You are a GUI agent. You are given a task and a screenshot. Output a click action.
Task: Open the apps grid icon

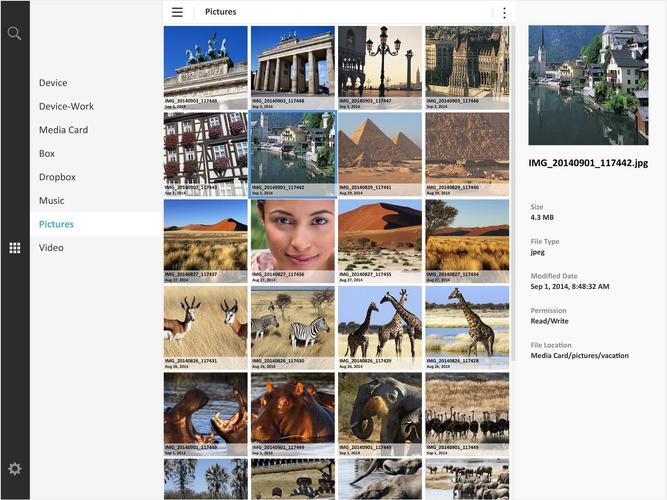pos(14,248)
